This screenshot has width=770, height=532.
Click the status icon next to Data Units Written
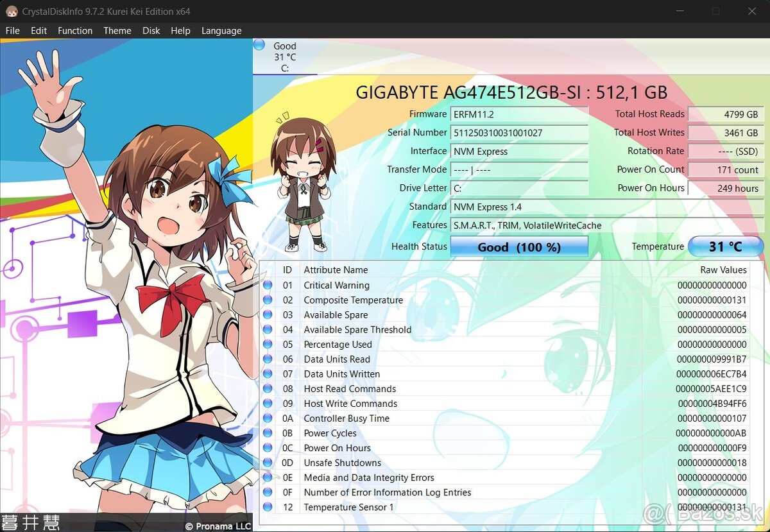pyautogui.click(x=268, y=373)
